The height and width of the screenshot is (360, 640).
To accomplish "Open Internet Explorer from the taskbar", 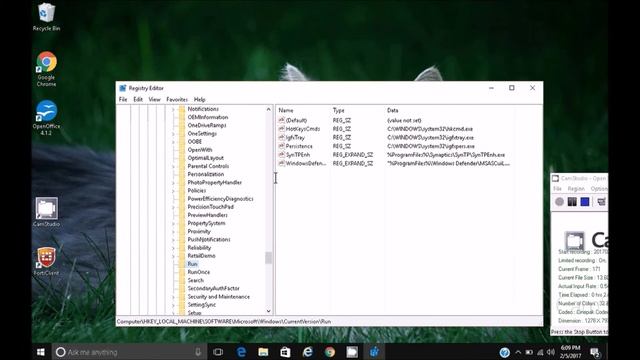I will (x=307, y=352).
